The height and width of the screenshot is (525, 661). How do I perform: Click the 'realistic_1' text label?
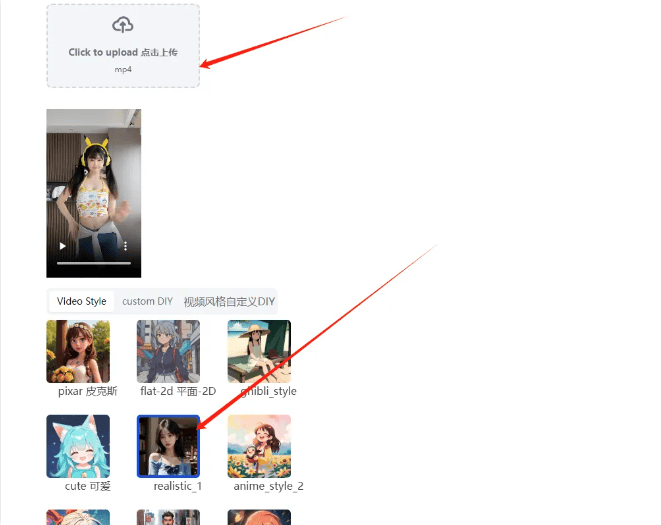177,487
